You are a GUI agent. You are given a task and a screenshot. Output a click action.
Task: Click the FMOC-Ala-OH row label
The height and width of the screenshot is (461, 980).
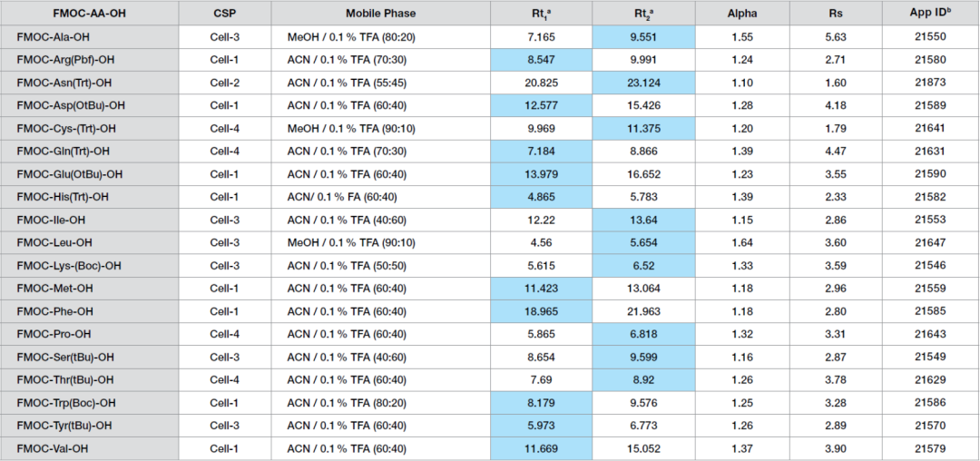pos(54,37)
